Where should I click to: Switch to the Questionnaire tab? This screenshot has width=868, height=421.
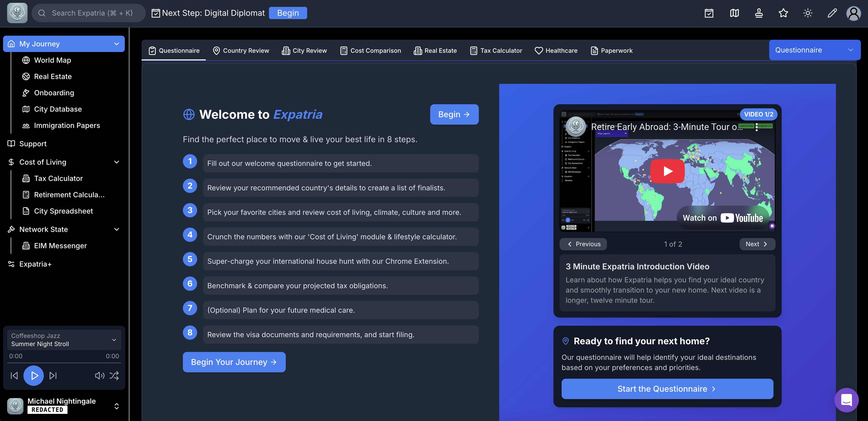174,50
